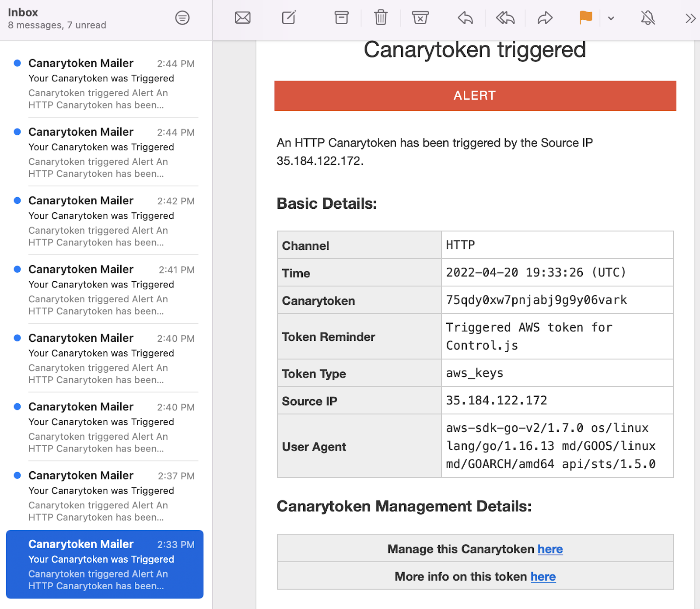
Task: Flag the message with orange flag
Action: point(585,18)
